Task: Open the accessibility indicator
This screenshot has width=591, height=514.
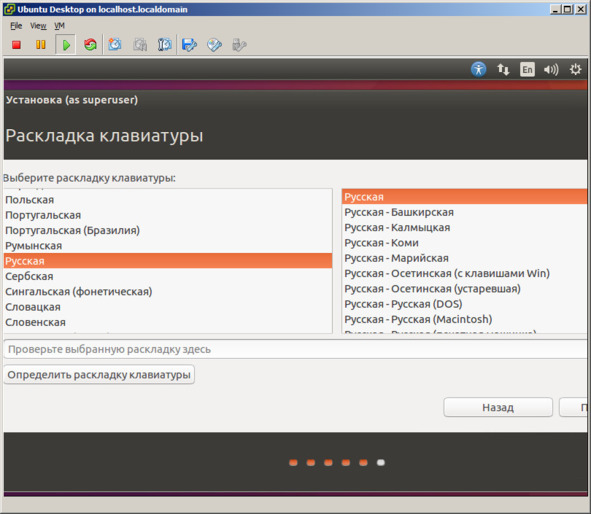Action: [x=479, y=69]
